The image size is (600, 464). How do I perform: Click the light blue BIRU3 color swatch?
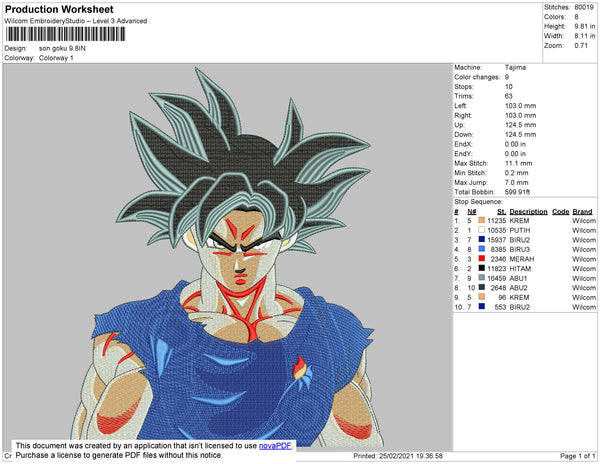(482, 249)
